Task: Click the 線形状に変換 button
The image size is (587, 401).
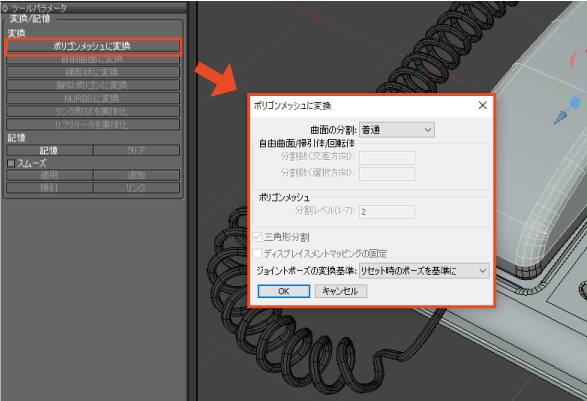Action: click(92, 72)
